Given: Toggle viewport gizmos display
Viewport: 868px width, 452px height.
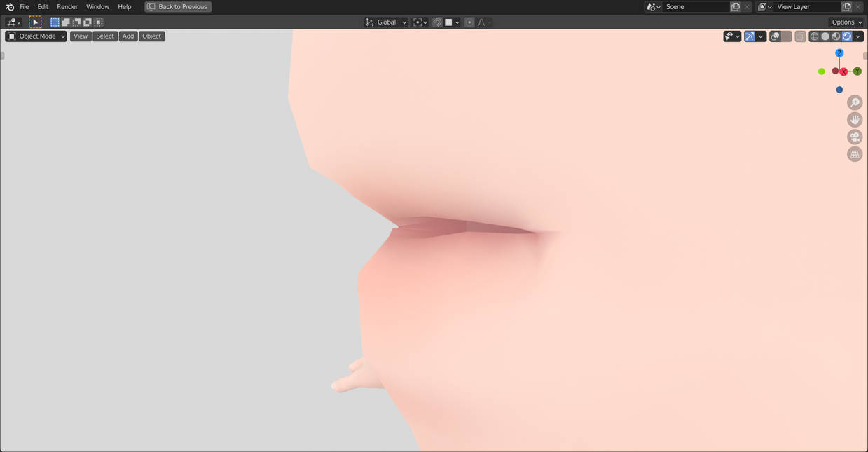Looking at the screenshot, I should tap(750, 36).
